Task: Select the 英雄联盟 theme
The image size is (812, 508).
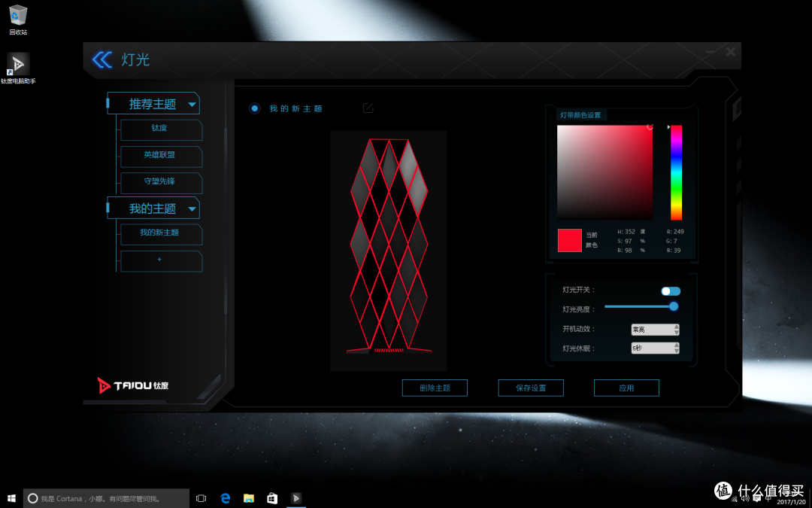Action: (161, 157)
